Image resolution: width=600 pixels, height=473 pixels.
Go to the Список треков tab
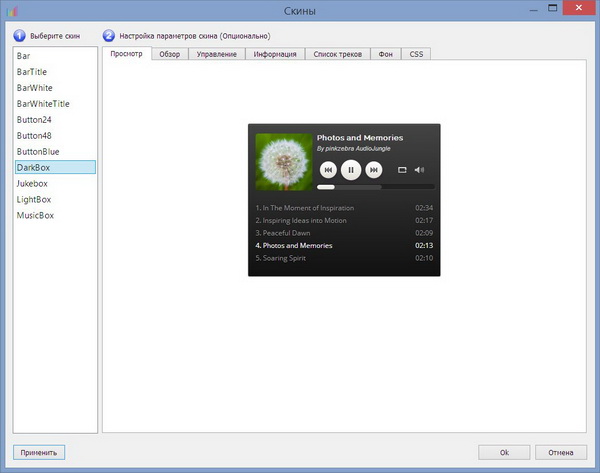tap(337, 54)
